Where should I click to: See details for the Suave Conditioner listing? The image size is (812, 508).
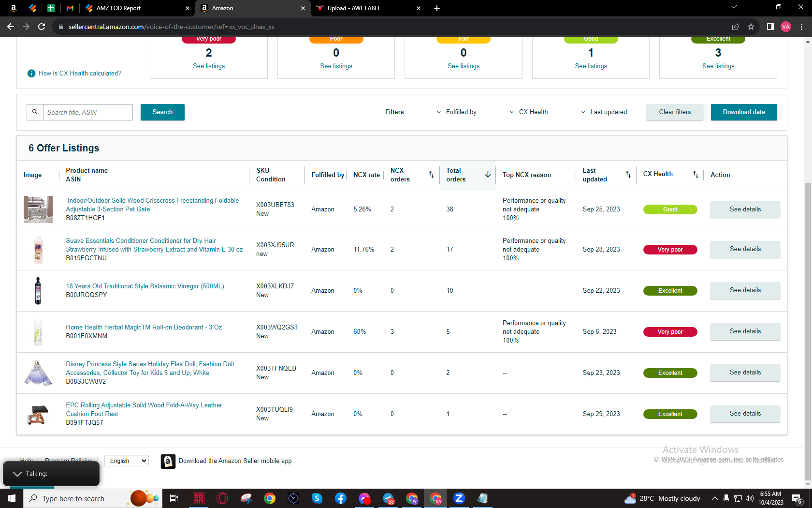(x=745, y=249)
